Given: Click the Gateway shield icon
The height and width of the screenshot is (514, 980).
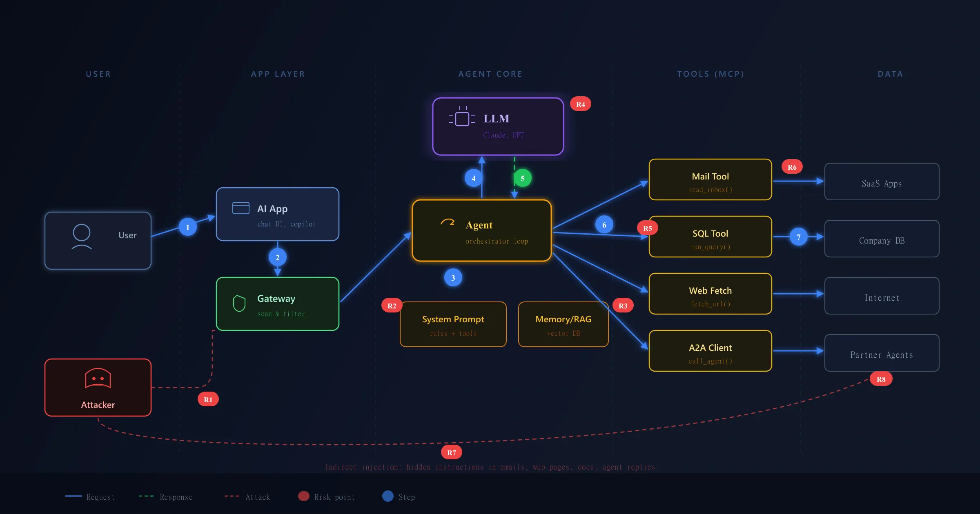Looking at the screenshot, I should coord(239,304).
